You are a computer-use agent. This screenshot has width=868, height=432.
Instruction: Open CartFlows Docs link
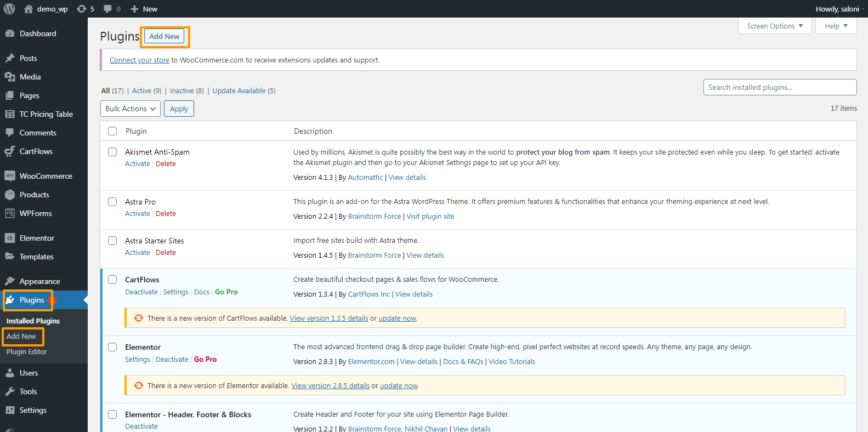[x=202, y=292]
